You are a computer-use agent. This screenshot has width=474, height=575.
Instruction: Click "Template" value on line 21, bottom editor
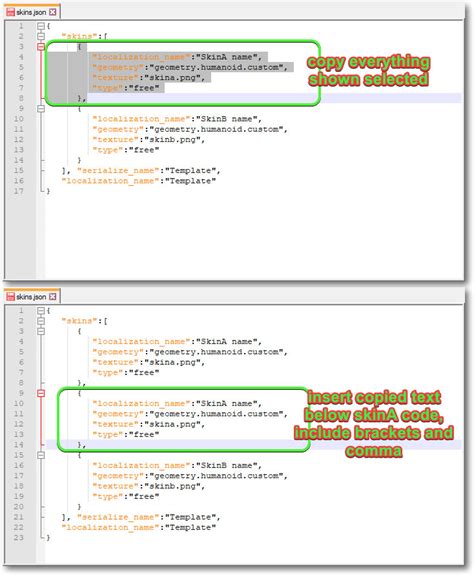click(x=190, y=517)
